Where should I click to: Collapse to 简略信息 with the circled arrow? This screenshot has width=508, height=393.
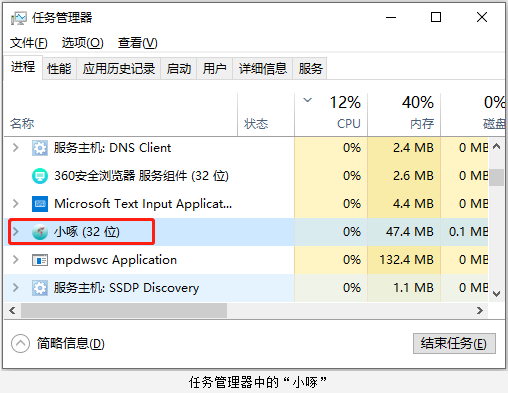point(20,343)
